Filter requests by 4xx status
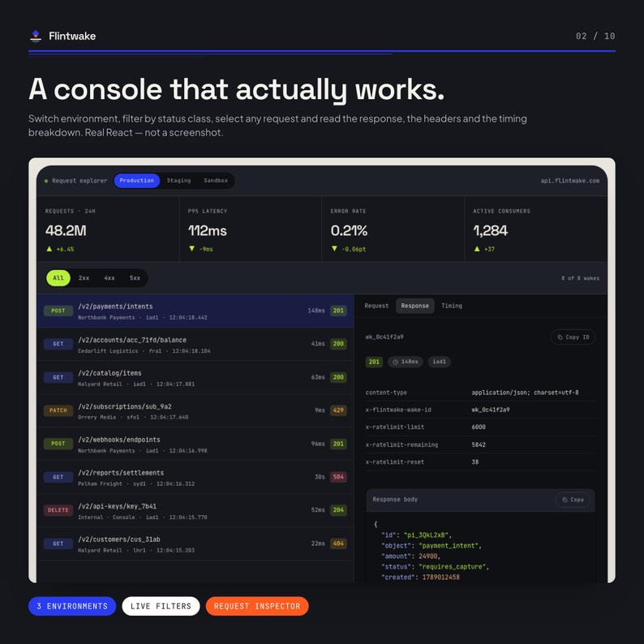The width and height of the screenshot is (644, 644). pyautogui.click(x=109, y=278)
